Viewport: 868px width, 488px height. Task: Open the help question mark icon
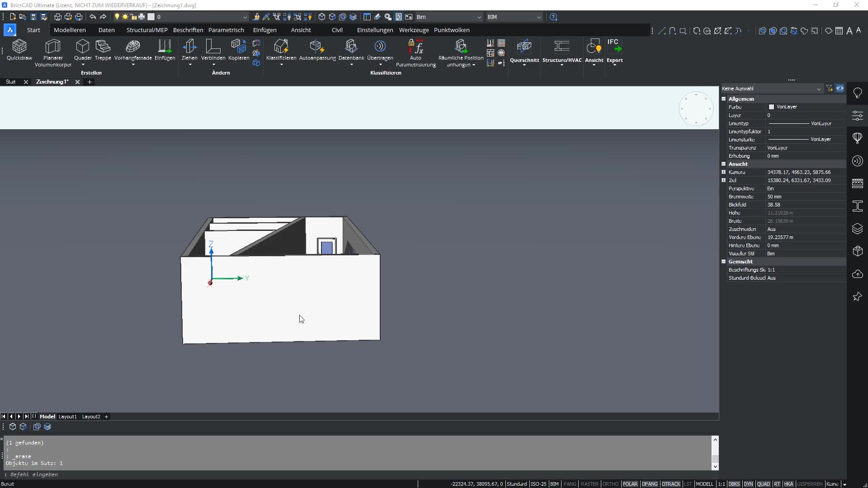tap(553, 17)
